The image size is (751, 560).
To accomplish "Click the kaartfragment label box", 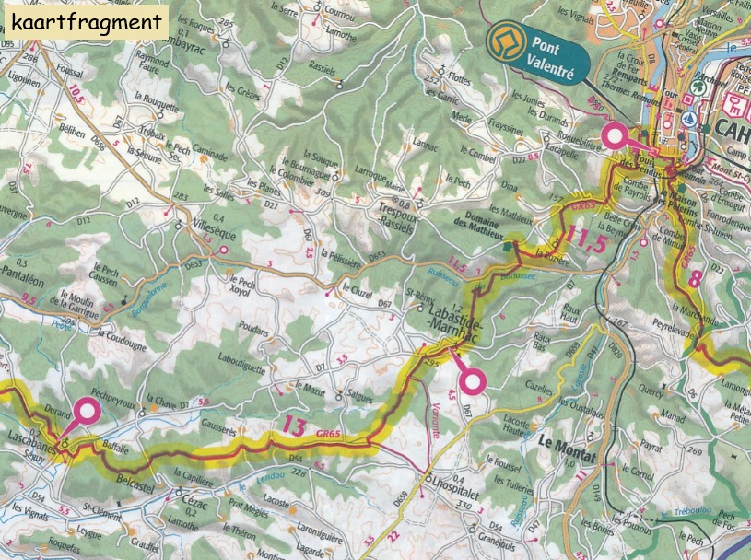I will point(87,21).
